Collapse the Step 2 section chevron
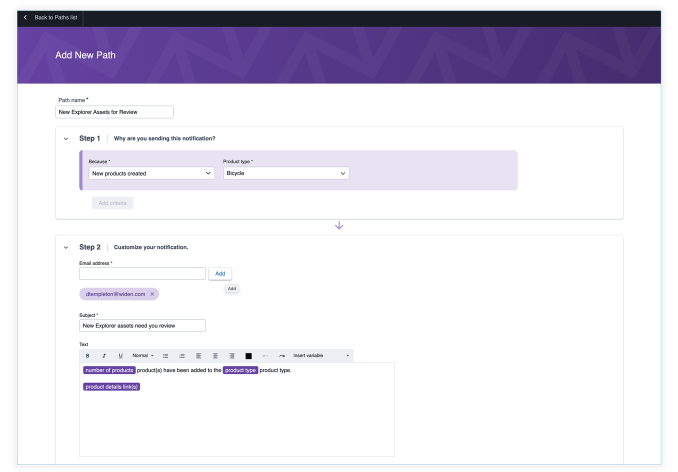The height and width of the screenshot is (472, 678). pyautogui.click(x=66, y=248)
